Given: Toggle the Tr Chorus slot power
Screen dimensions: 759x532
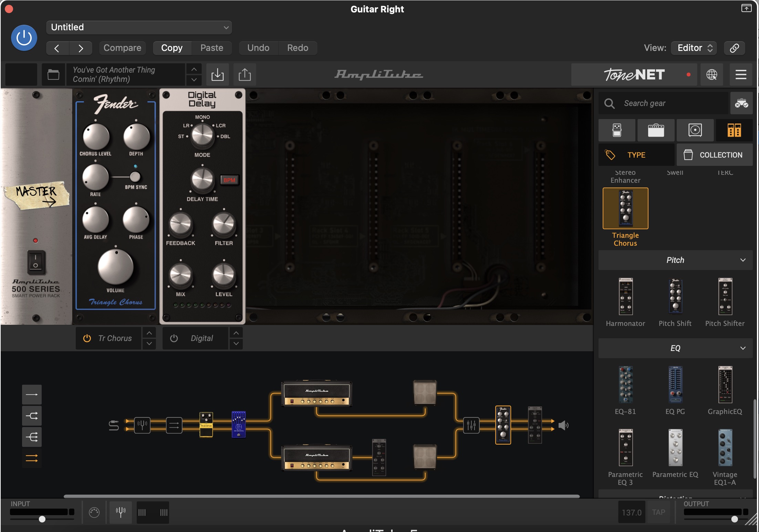Looking at the screenshot, I should point(87,338).
